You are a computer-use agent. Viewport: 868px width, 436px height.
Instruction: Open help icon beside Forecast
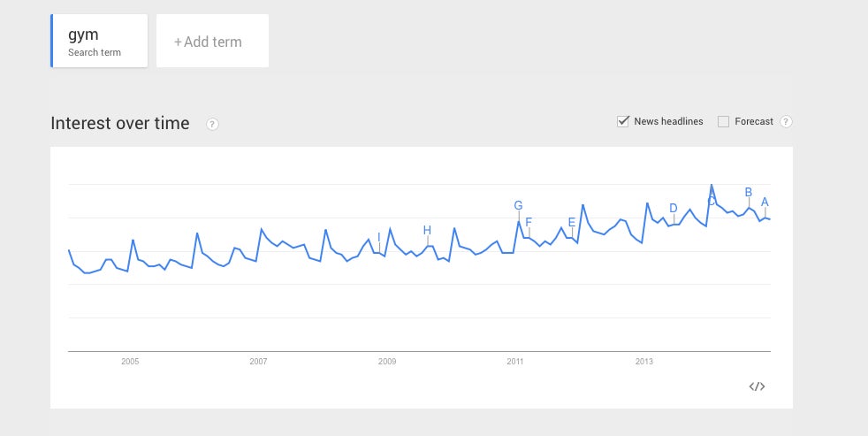786,122
